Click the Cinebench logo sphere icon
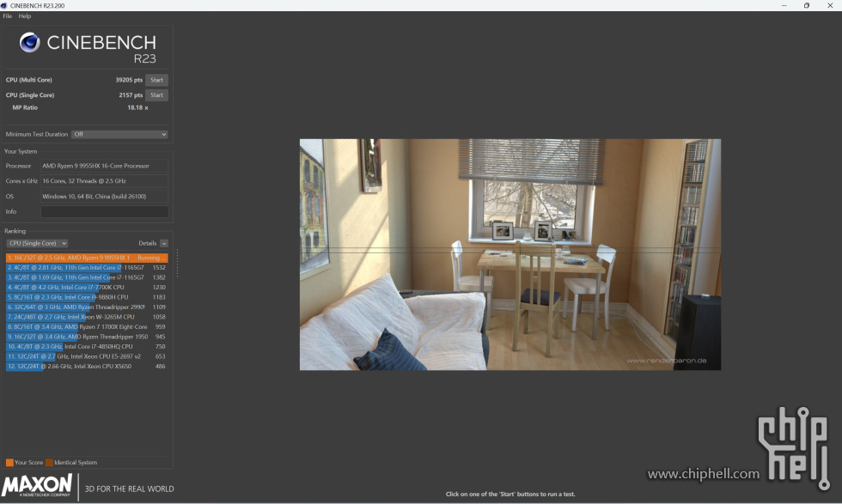 (x=29, y=42)
